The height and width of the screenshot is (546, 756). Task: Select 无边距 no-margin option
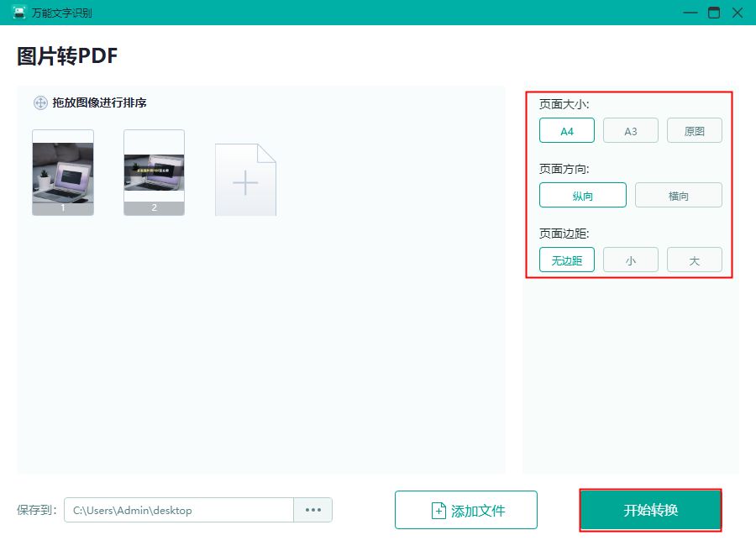pyautogui.click(x=566, y=260)
